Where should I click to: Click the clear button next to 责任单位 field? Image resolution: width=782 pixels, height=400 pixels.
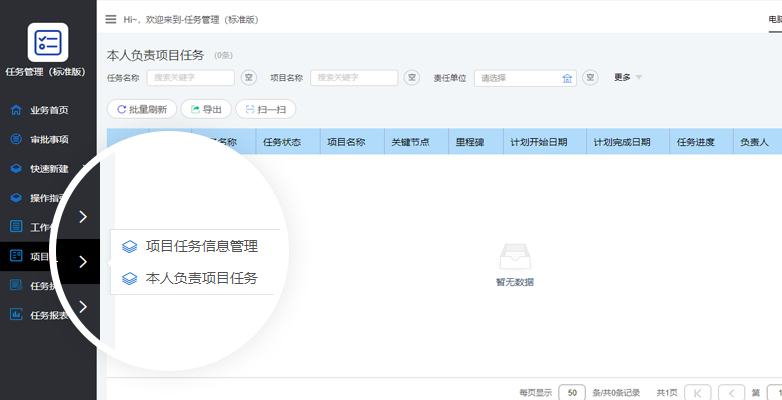pos(590,78)
